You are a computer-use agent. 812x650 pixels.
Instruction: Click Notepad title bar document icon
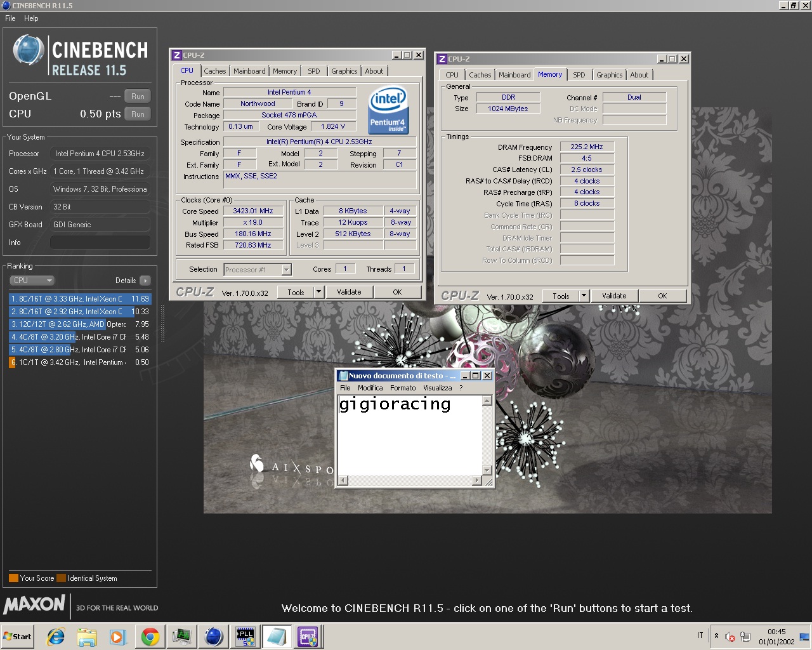click(x=343, y=376)
